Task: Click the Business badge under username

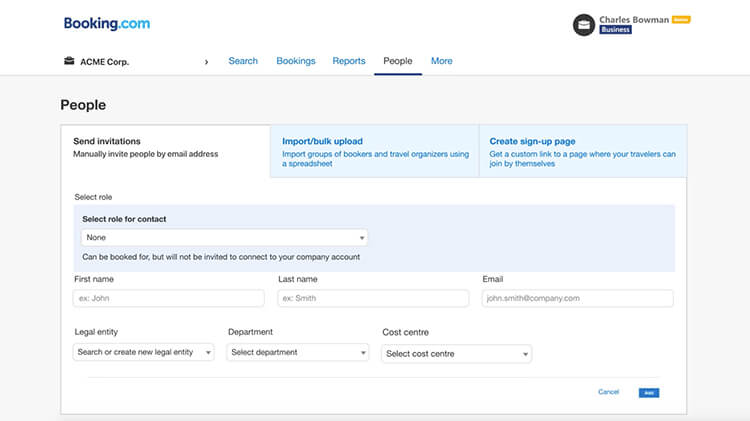Action: (x=616, y=31)
